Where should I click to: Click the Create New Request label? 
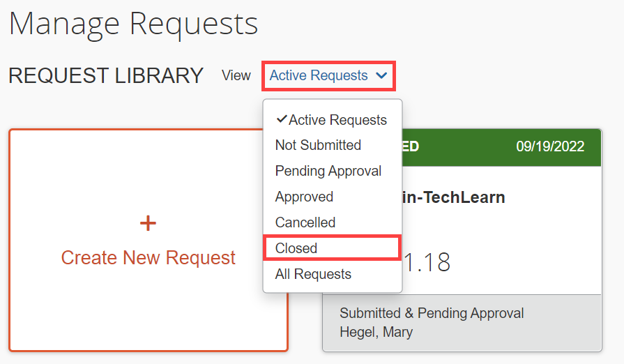[x=148, y=258]
